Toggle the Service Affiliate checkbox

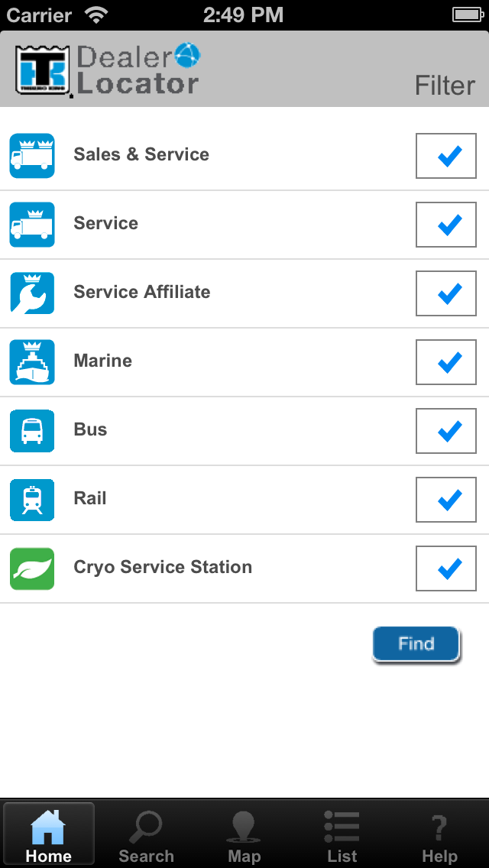446,293
